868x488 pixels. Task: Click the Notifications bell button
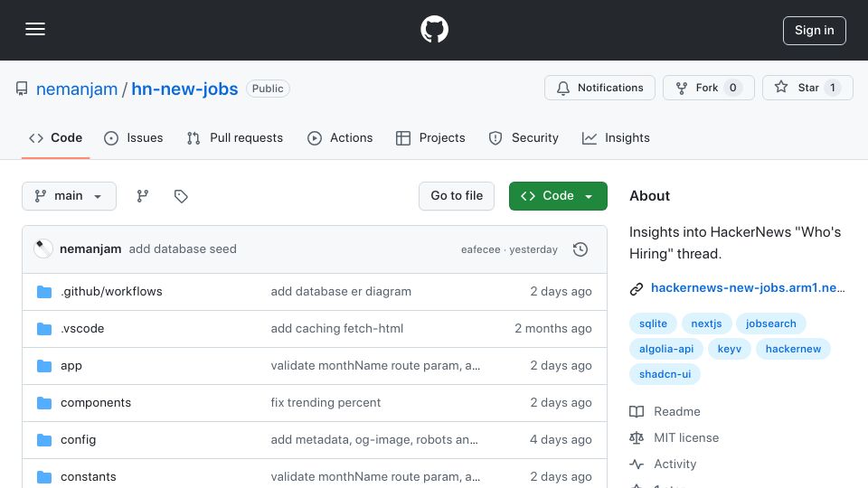(x=599, y=88)
